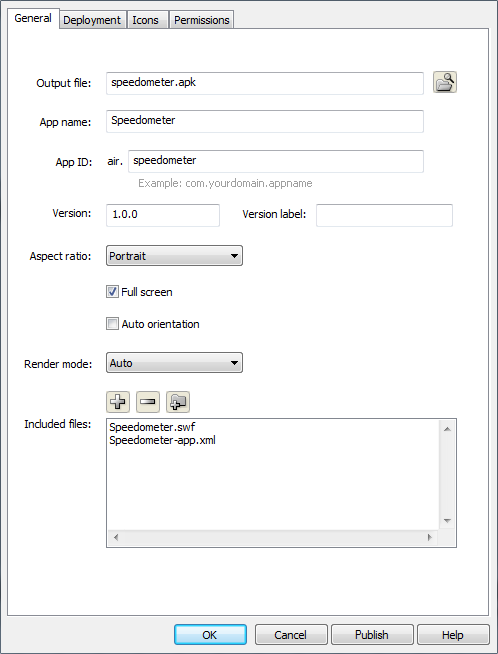The height and width of the screenshot is (654, 498).
Task: Confirm settings with the OK button
Action: click(x=210, y=634)
